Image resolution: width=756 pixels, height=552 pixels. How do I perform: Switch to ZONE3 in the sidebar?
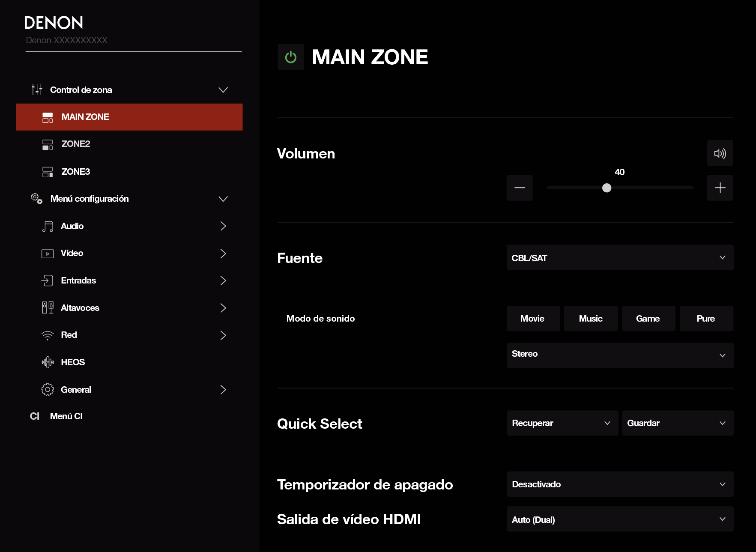(129, 172)
